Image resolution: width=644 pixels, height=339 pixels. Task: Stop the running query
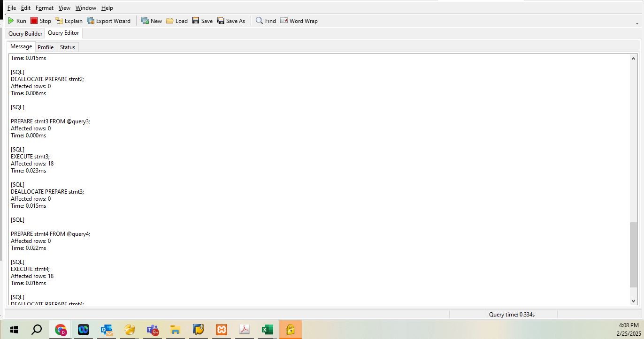click(41, 21)
